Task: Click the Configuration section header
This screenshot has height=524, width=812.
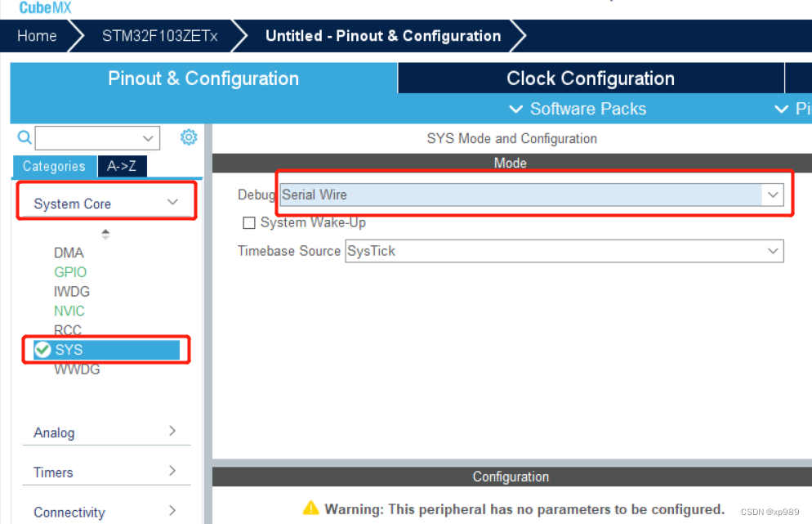Action: (511, 477)
